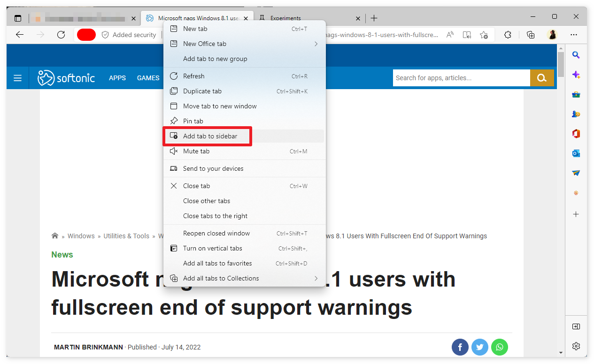Open sidebar Search magnifier icon

(x=576, y=55)
